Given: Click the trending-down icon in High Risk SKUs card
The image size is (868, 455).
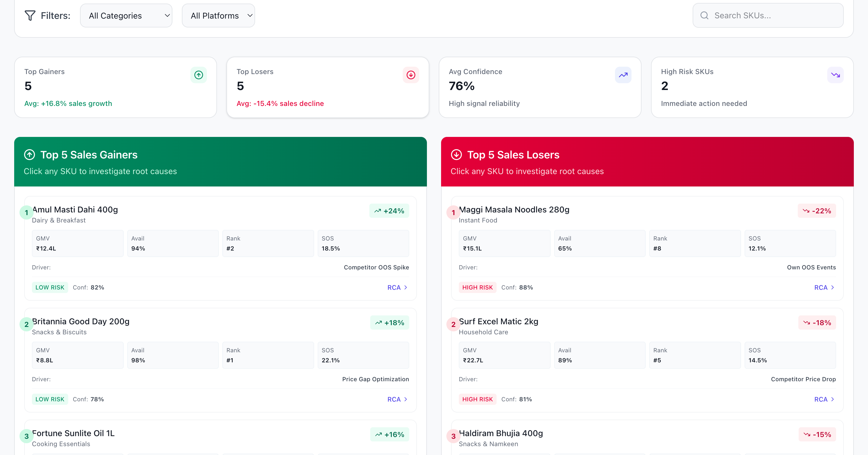Looking at the screenshot, I should click(835, 75).
